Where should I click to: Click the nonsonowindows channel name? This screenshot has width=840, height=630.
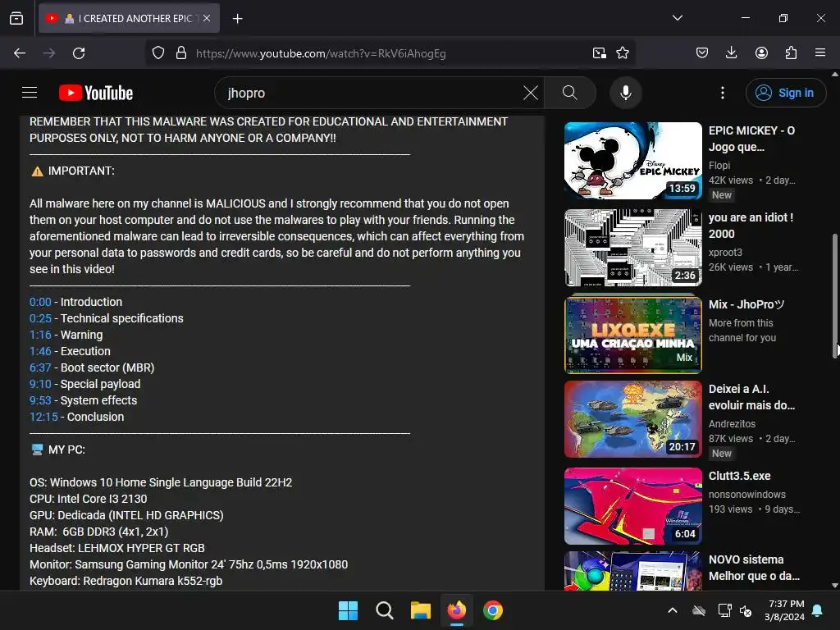point(746,495)
